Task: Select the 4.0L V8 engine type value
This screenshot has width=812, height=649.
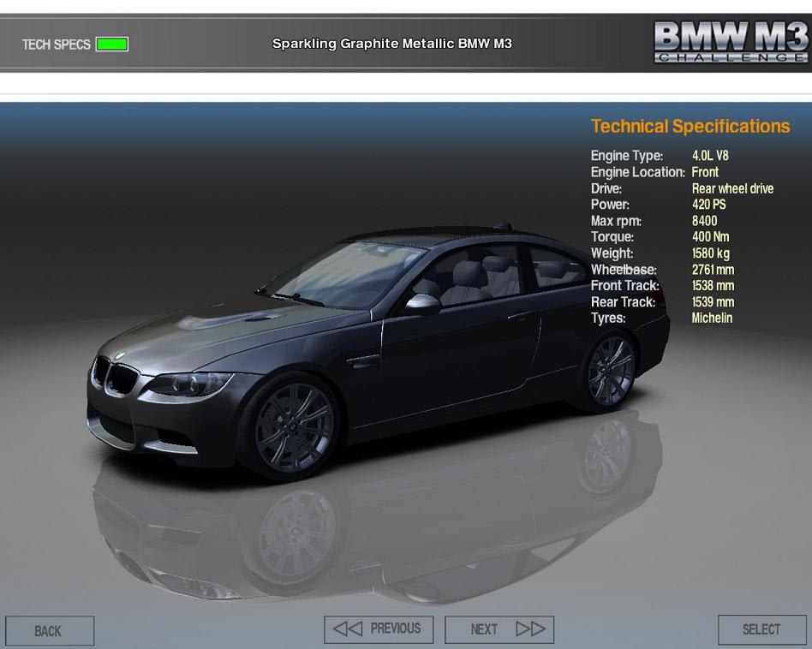Action: pyautogui.click(x=710, y=156)
